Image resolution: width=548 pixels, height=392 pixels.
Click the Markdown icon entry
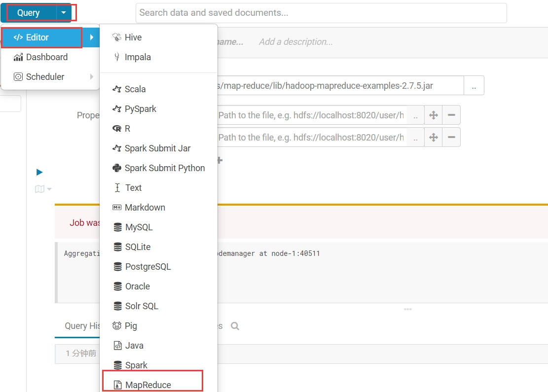tap(117, 208)
